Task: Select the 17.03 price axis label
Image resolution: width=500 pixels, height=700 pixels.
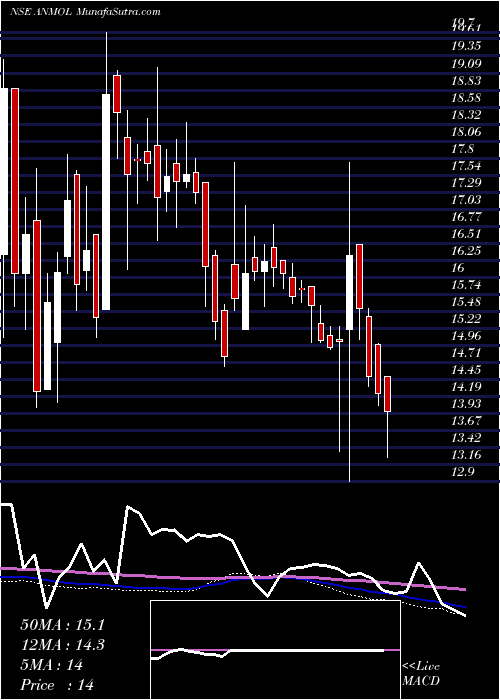Action: (467, 200)
